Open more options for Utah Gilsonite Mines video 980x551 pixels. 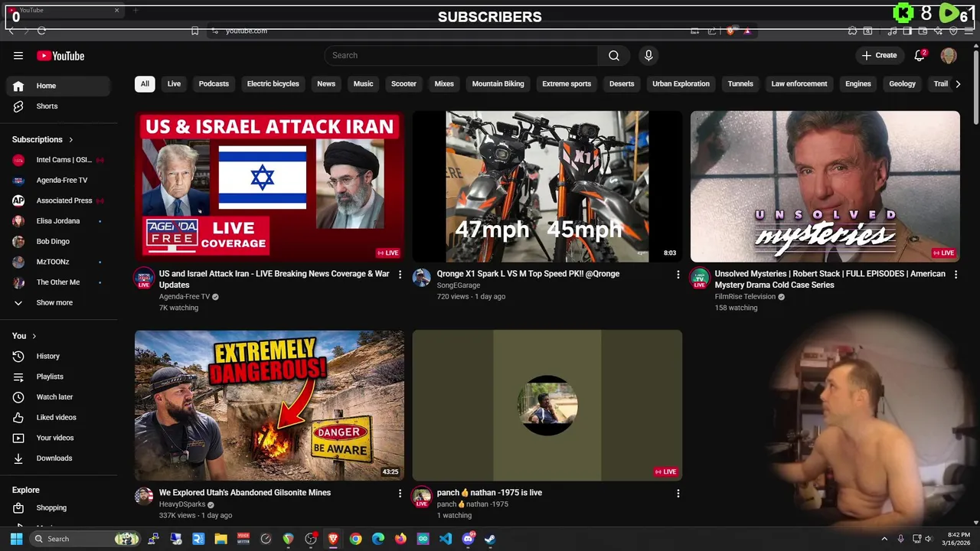pos(400,494)
